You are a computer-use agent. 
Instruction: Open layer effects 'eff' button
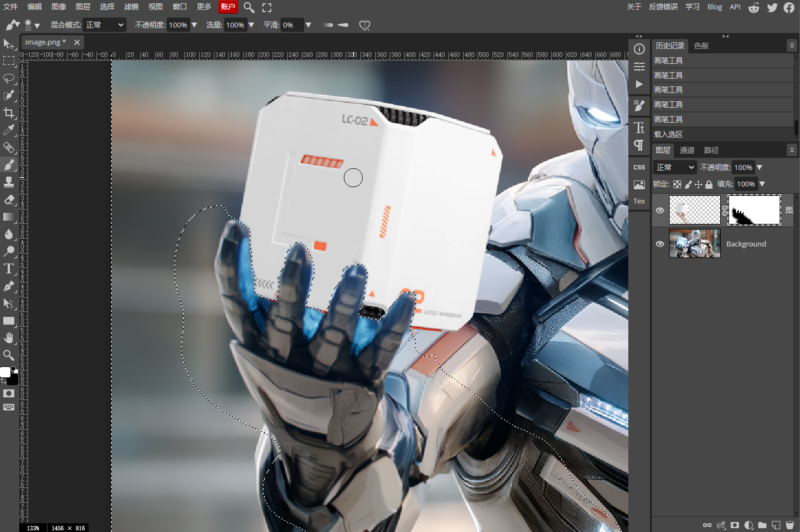click(x=721, y=525)
